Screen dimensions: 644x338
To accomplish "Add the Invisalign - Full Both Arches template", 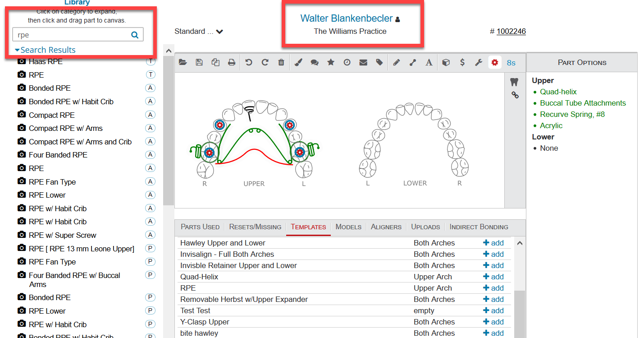I will pyautogui.click(x=493, y=254).
